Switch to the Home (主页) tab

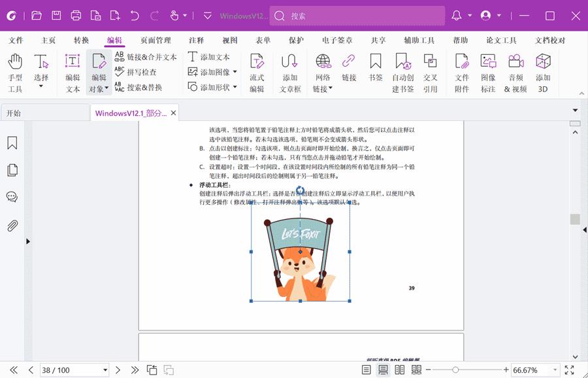click(48, 40)
